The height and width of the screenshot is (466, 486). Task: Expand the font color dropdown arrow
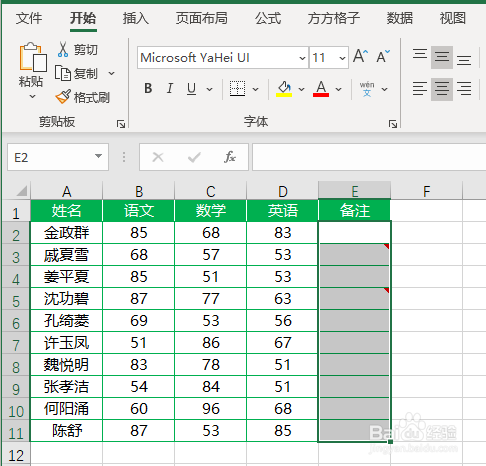338,89
